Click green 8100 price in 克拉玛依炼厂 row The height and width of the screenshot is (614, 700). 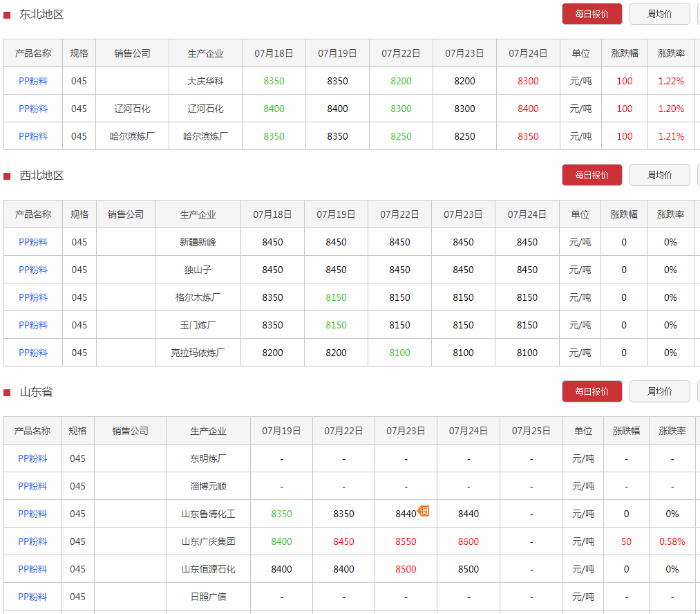pyautogui.click(x=399, y=353)
